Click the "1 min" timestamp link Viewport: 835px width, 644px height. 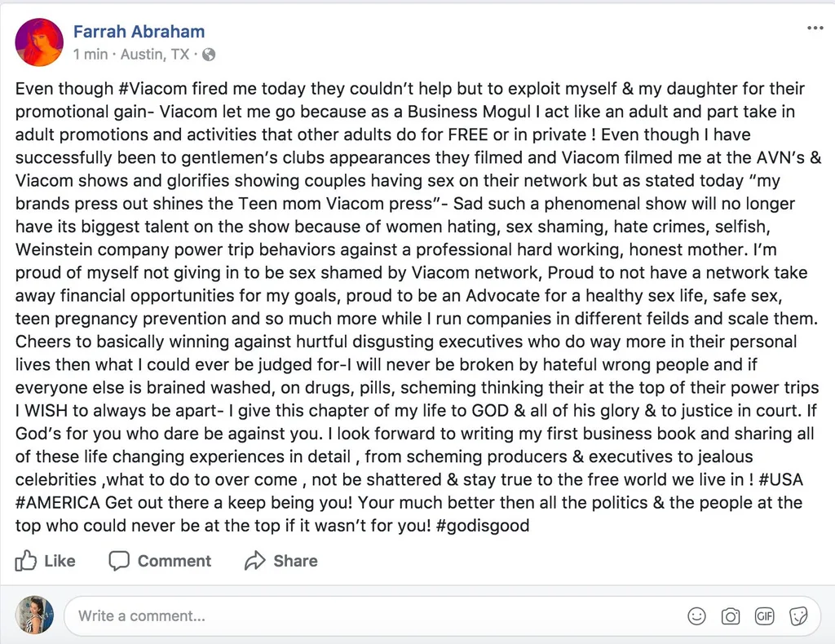coord(90,55)
